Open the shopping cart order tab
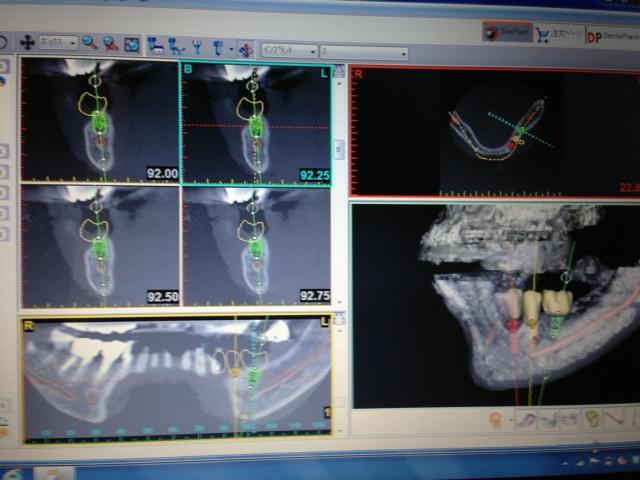 (559, 35)
